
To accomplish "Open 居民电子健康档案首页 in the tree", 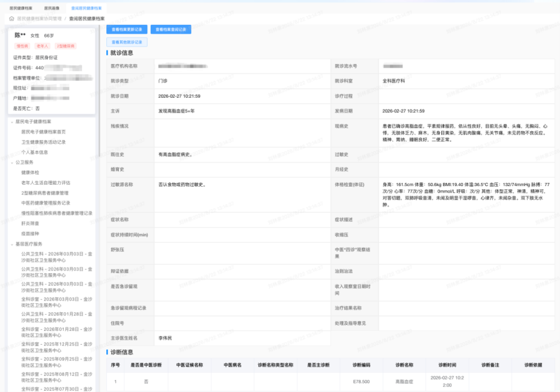I will point(44,132).
